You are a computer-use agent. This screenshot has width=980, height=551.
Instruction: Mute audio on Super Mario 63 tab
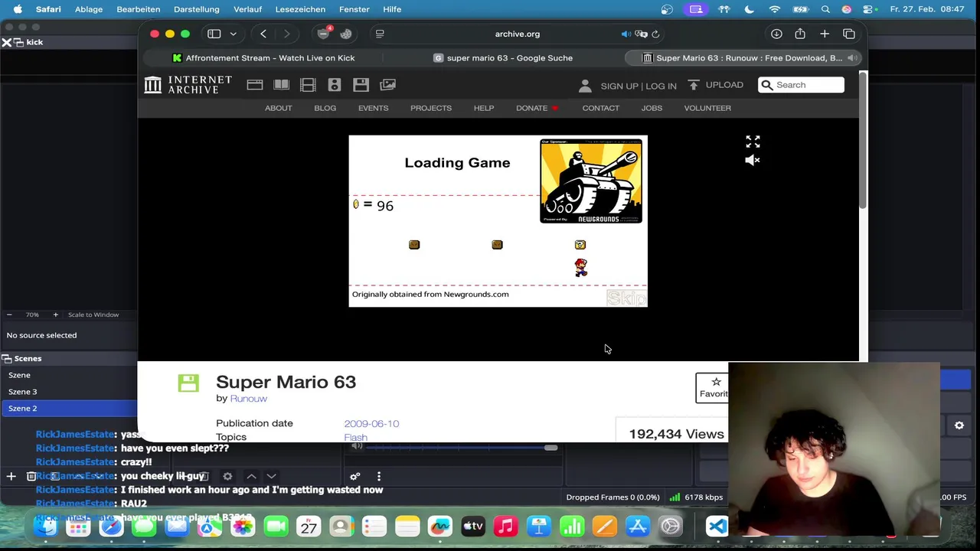pyautogui.click(x=852, y=58)
